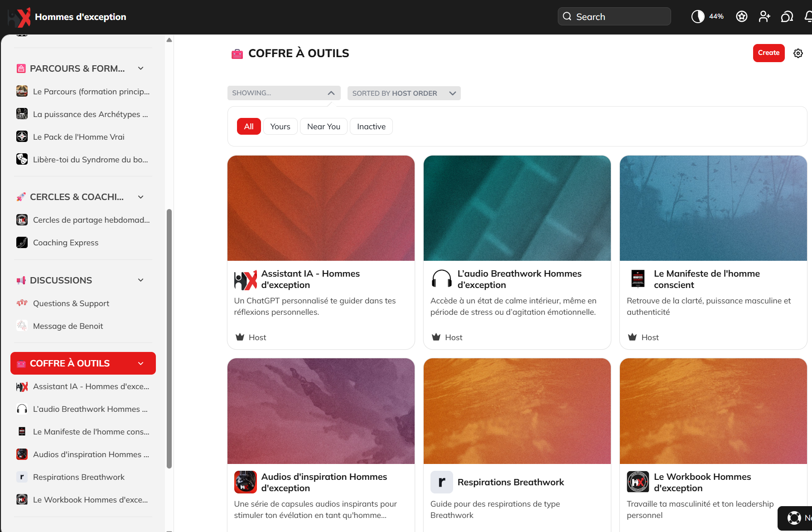Open Le Manifeste card blue thumbnail
Viewport: 812px width, 532px height.
pyautogui.click(x=713, y=208)
